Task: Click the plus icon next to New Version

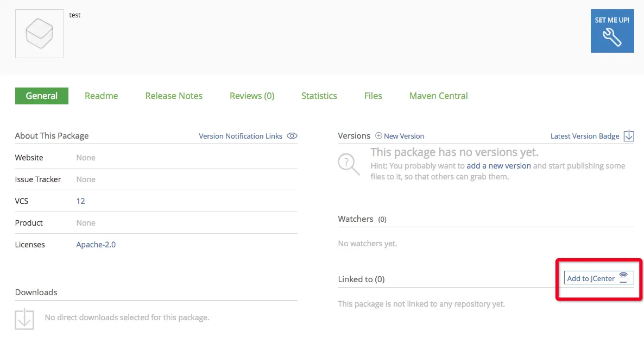Action: (x=377, y=135)
